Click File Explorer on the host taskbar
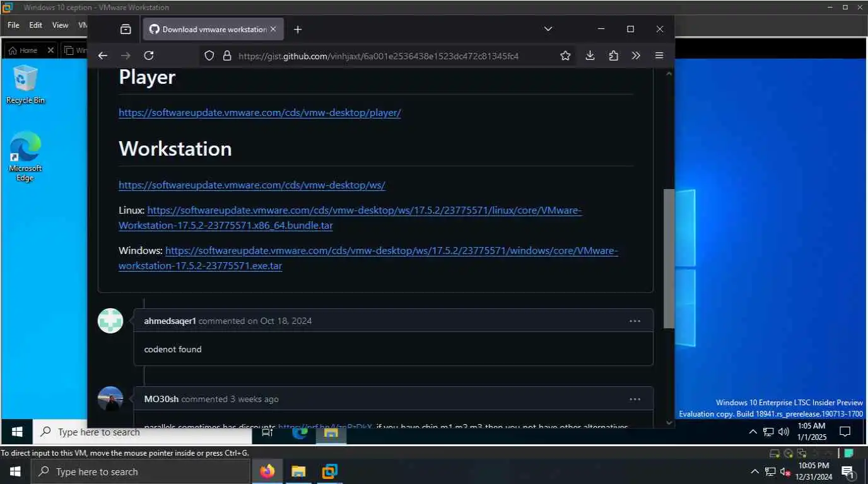 point(298,471)
